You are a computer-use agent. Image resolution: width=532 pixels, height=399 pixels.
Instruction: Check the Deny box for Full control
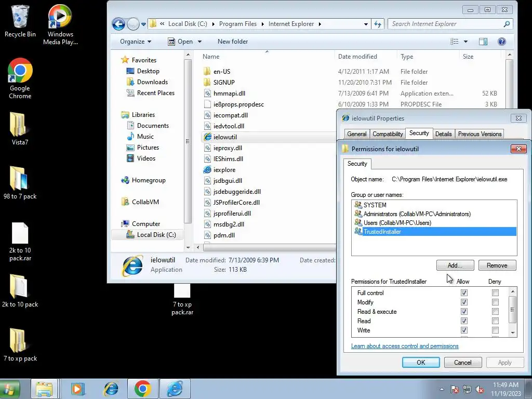(x=495, y=292)
